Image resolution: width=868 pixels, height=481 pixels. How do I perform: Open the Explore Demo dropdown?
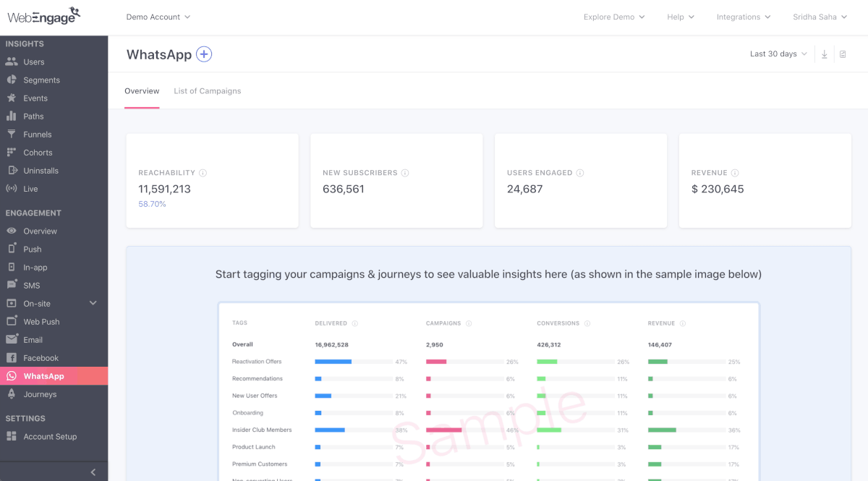coord(614,17)
